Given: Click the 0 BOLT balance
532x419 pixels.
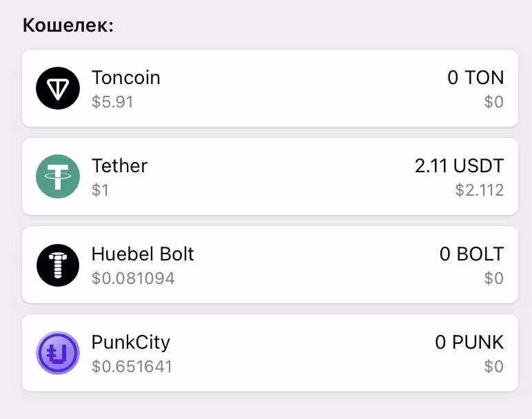Looking at the screenshot, I should point(471,254).
